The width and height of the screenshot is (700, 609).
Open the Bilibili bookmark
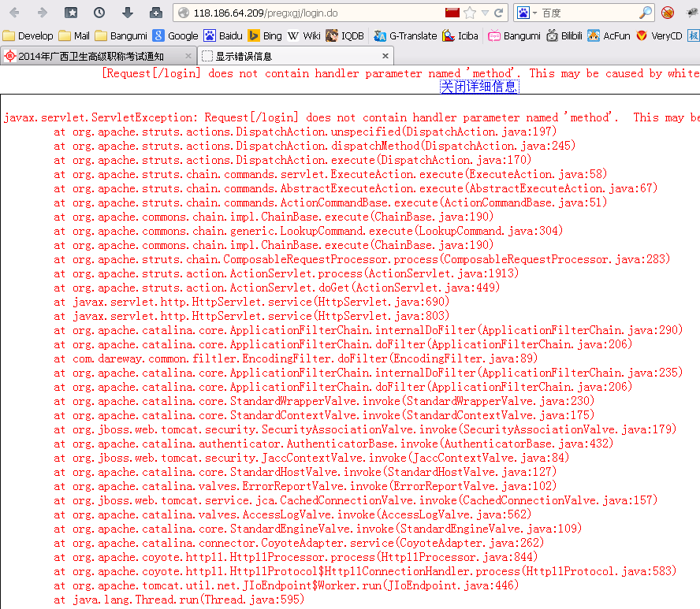point(564,35)
